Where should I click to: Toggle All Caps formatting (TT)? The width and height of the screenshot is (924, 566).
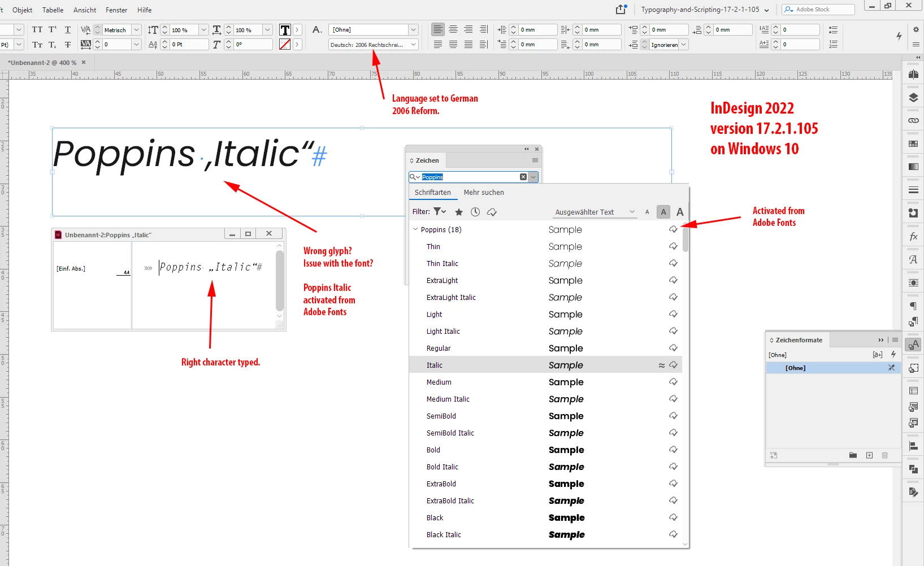click(37, 29)
